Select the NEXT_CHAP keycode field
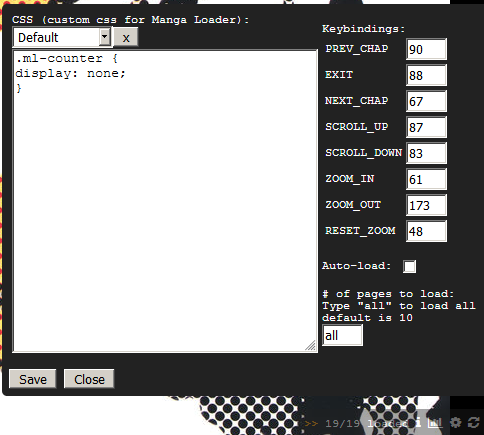The height and width of the screenshot is (435, 484). (426, 101)
